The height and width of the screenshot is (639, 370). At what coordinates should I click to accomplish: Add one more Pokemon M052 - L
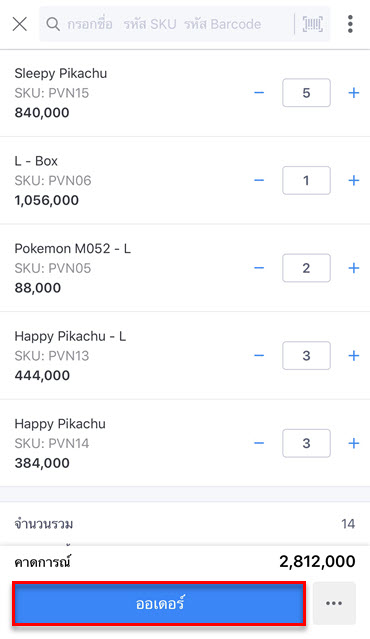[354, 268]
